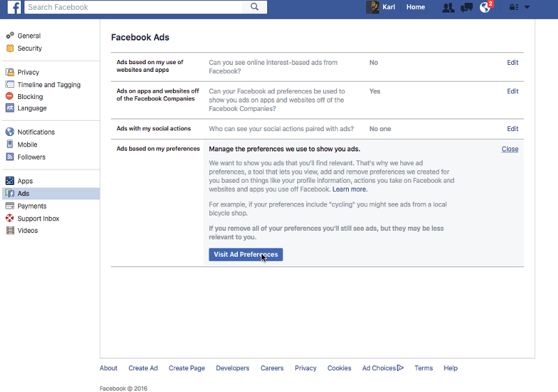Click the Notifications globe icon in sidebar
Viewport: 558px width, 392px height.
(10, 132)
